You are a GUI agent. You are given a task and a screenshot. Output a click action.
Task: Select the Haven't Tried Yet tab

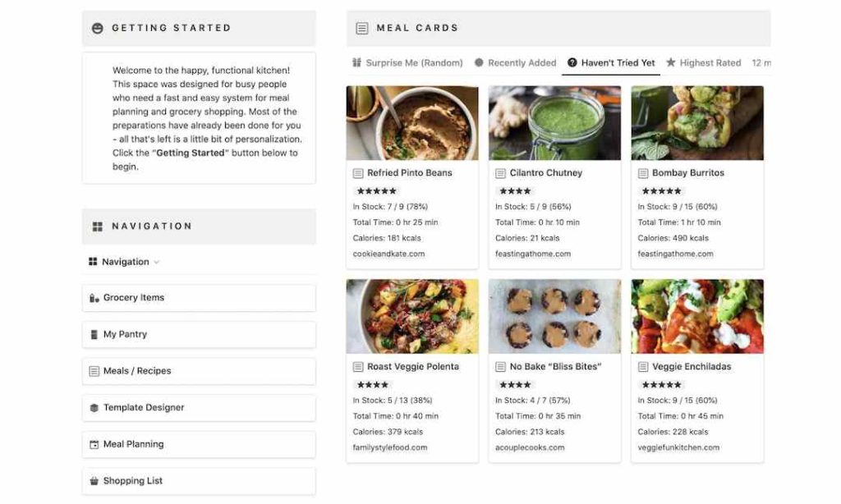(611, 62)
